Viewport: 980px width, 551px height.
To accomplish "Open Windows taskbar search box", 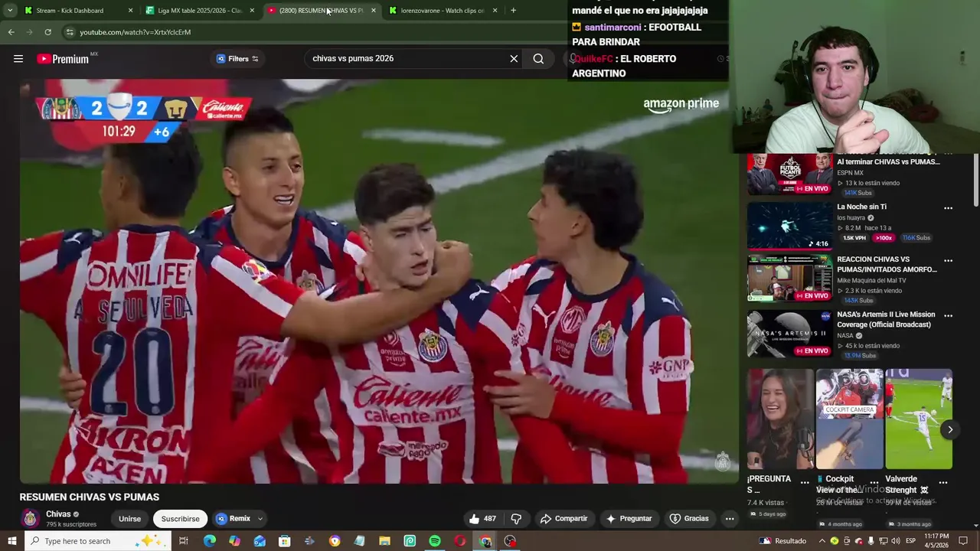I will 98,541.
